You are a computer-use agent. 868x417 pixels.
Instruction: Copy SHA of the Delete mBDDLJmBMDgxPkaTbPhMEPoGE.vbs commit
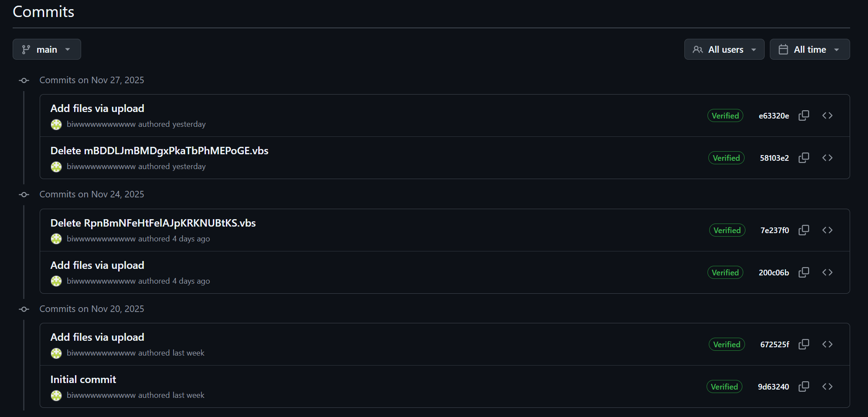(x=804, y=158)
